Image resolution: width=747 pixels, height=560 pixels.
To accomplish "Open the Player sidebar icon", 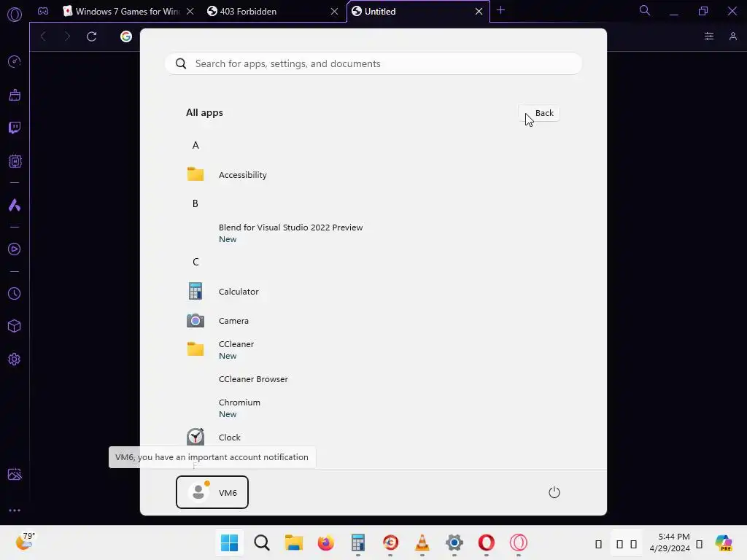I will point(15,249).
